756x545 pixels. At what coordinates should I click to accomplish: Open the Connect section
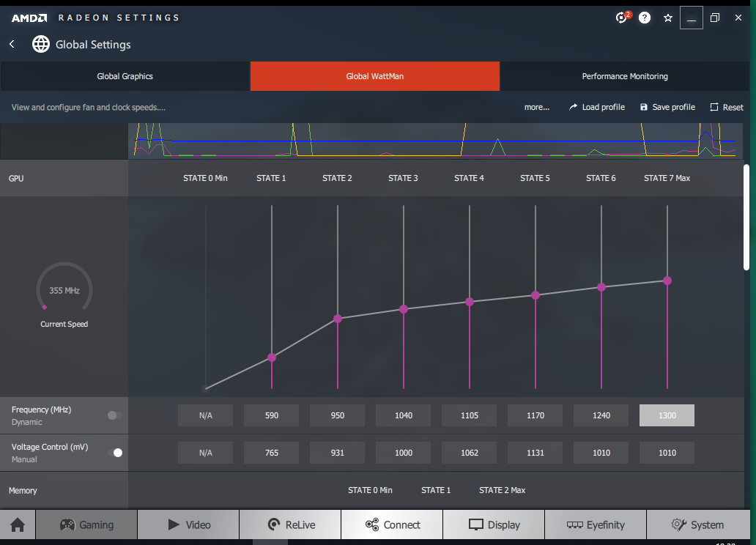tap(392, 524)
